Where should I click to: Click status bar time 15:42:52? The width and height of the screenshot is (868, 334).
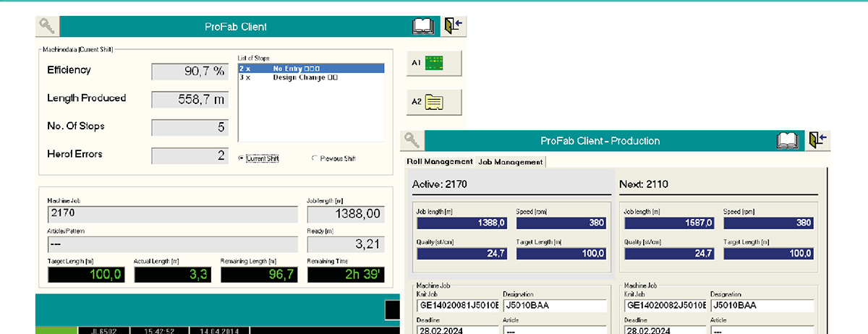pyautogui.click(x=158, y=330)
